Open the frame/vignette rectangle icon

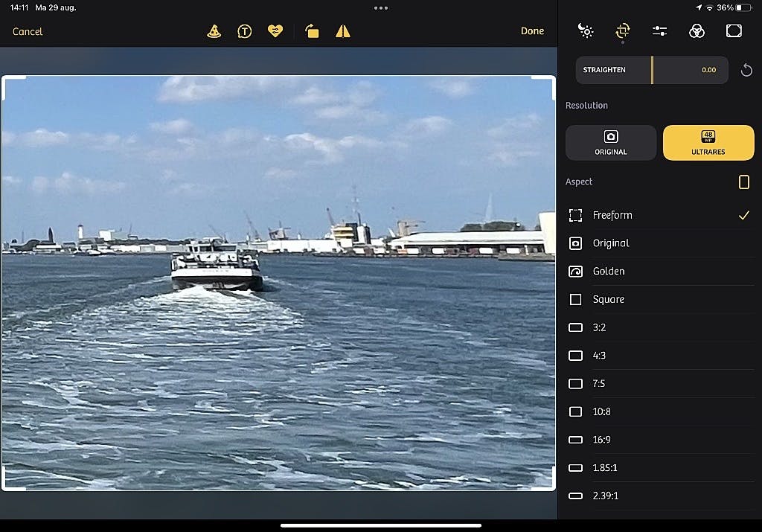(734, 31)
